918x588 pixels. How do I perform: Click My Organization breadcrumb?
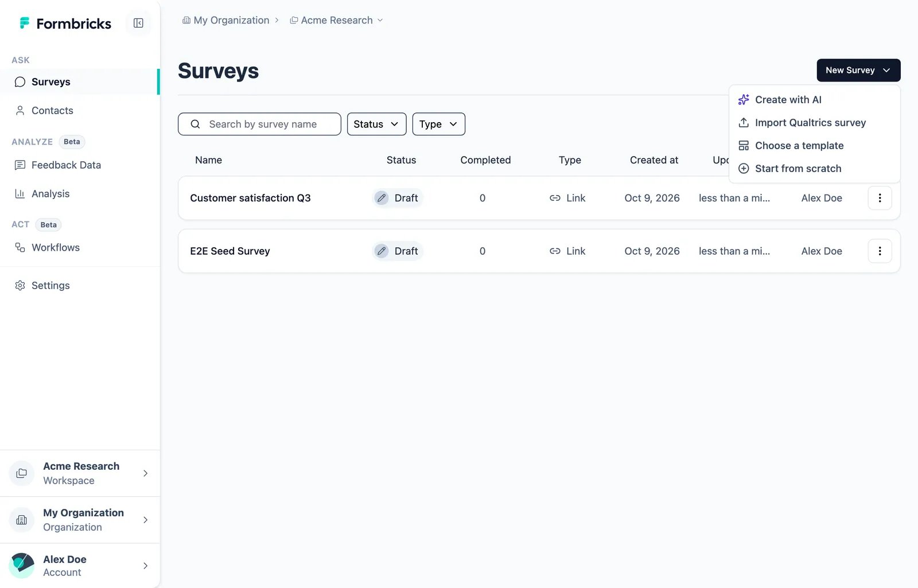[x=225, y=20]
